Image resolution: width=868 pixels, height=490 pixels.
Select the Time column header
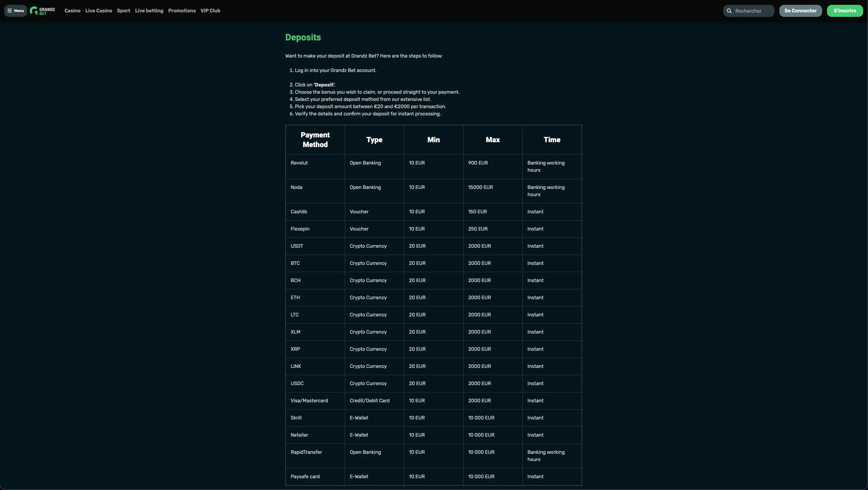click(x=552, y=140)
